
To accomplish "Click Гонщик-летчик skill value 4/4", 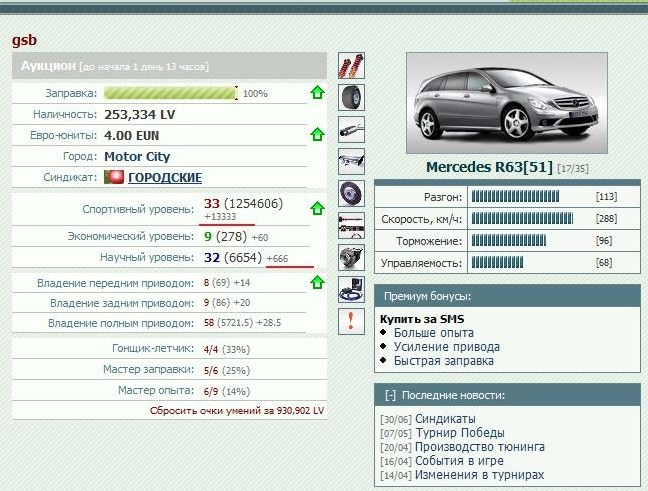I will point(211,350).
